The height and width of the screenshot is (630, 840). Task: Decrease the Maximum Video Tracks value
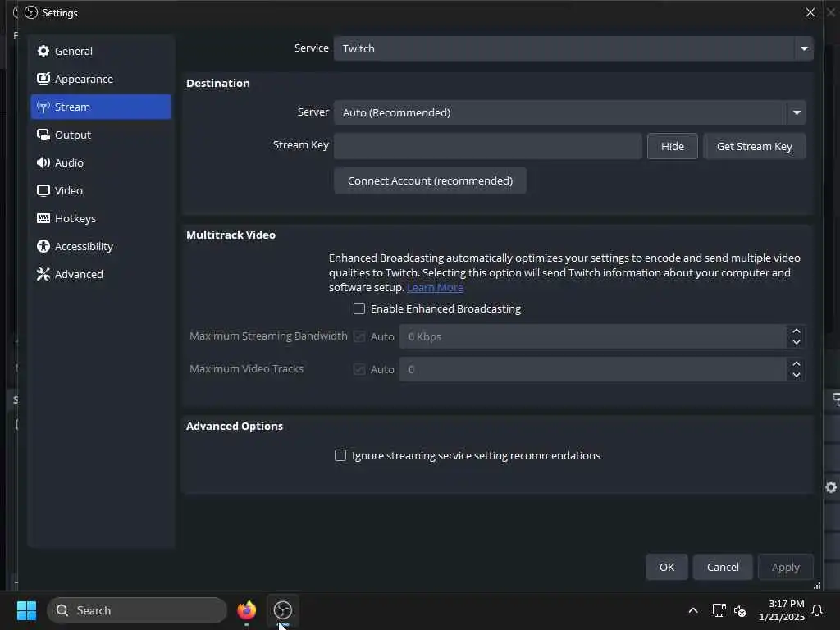click(x=796, y=375)
